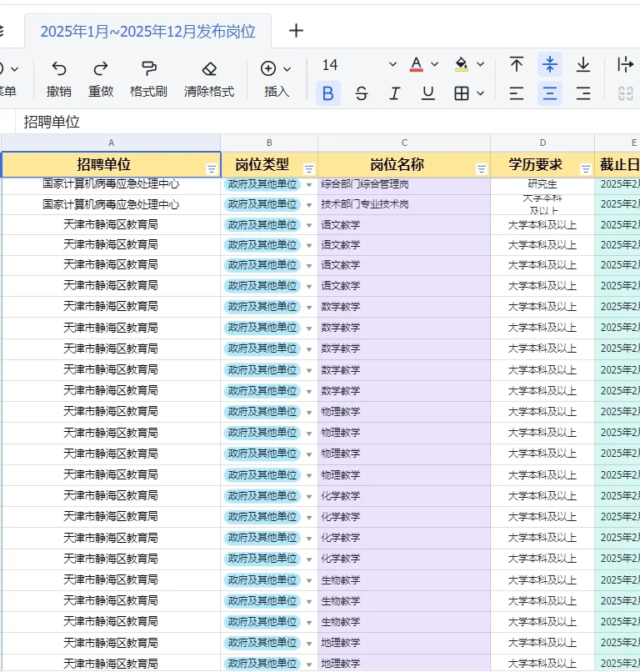Select column A header

[111, 143]
